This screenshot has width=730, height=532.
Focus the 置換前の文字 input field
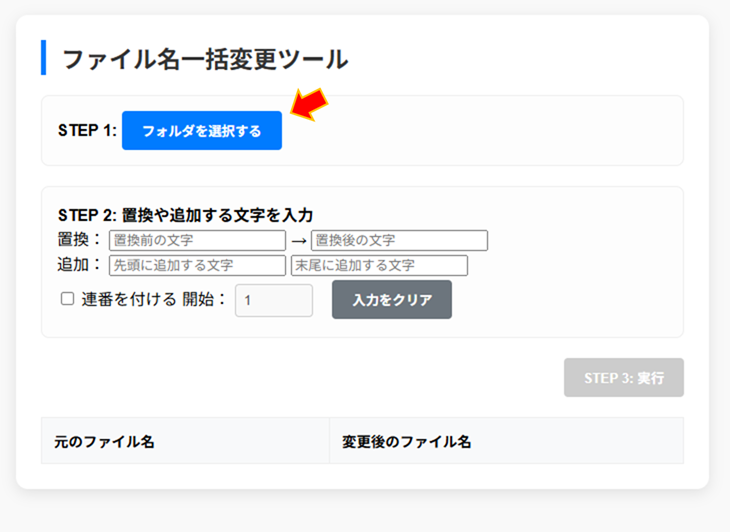[x=197, y=241]
